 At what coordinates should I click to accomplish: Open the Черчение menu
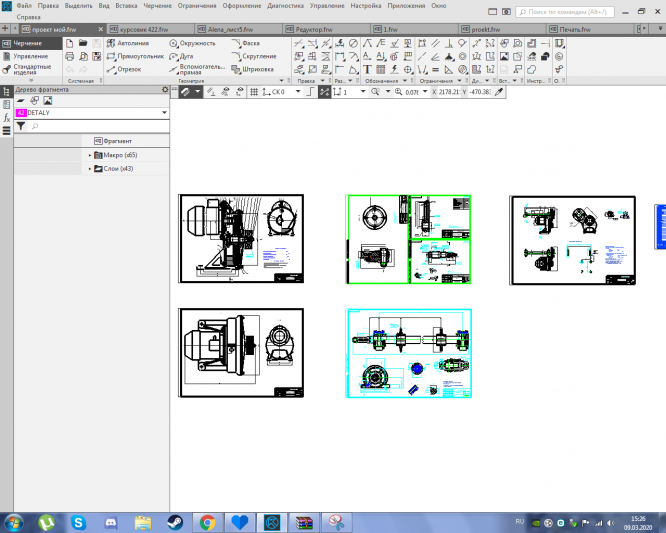(158, 6)
